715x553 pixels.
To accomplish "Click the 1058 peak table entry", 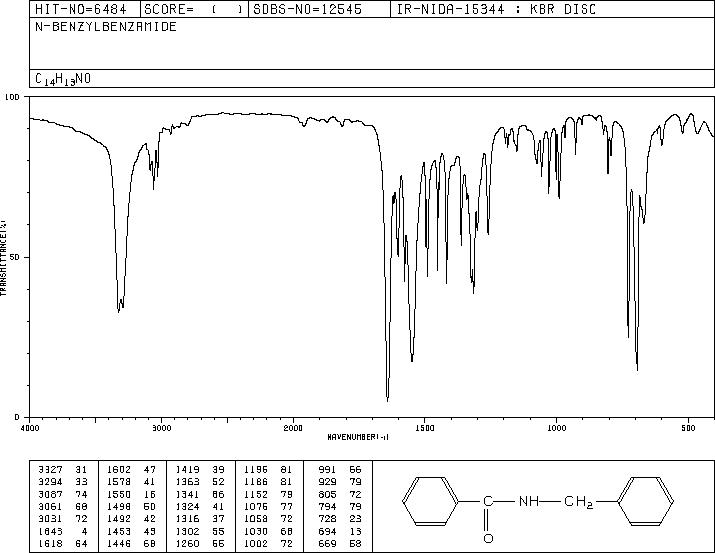I will coord(268,519).
